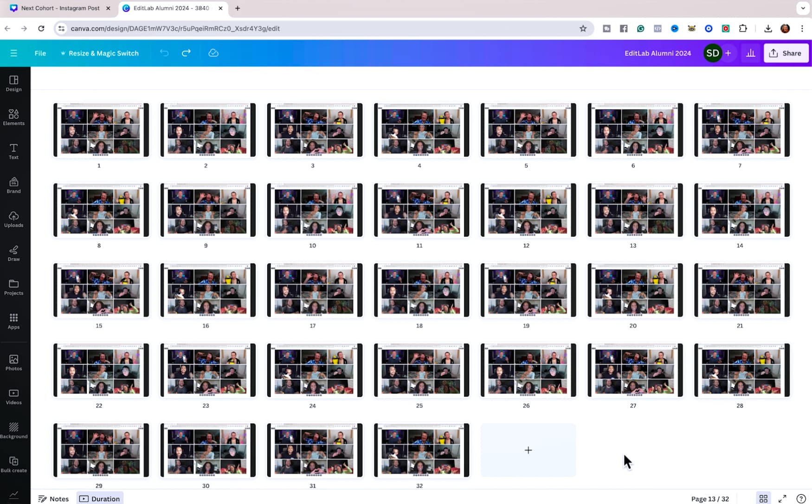Switch to Next Cohort Instagram Post tab
This screenshot has width=812, height=504.
click(60, 8)
